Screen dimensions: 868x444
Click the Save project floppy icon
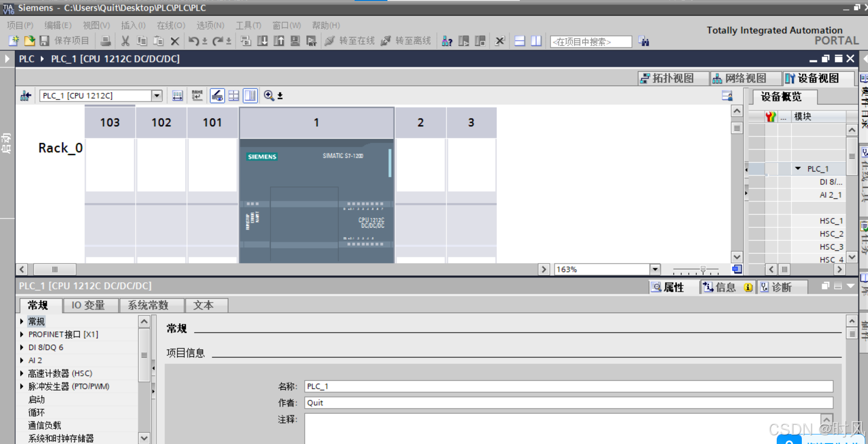point(44,41)
